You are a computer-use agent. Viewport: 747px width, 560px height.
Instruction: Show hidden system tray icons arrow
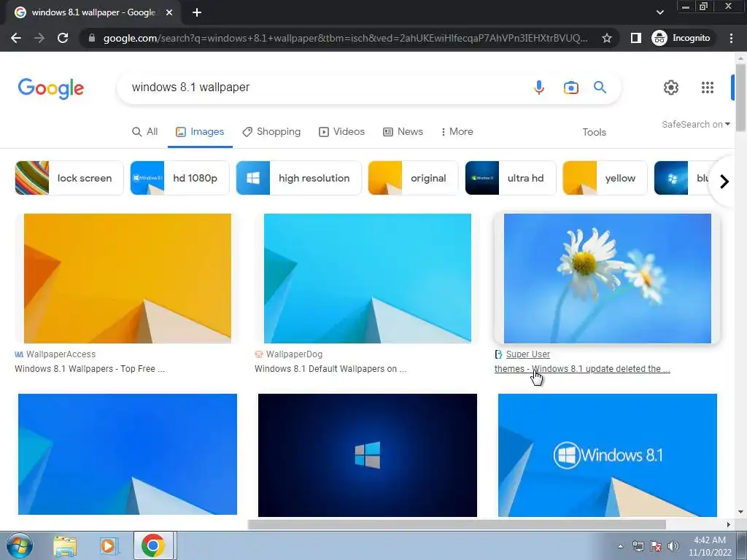pos(620,546)
